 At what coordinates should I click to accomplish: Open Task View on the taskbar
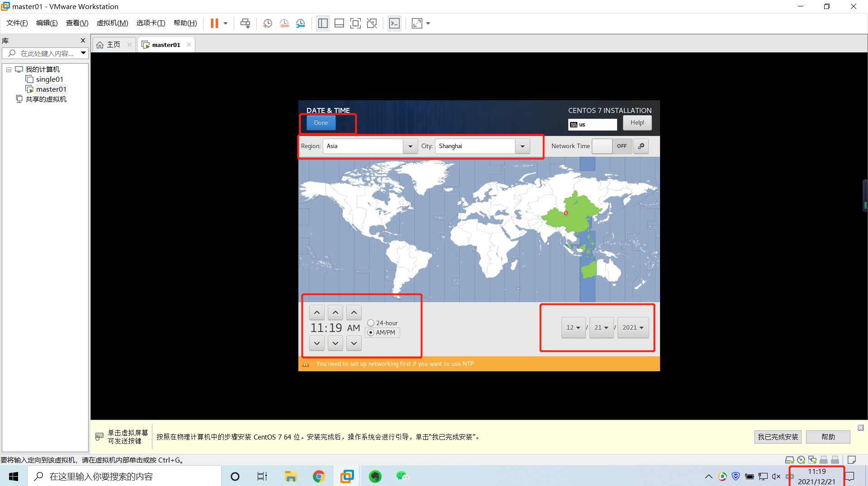[262, 477]
